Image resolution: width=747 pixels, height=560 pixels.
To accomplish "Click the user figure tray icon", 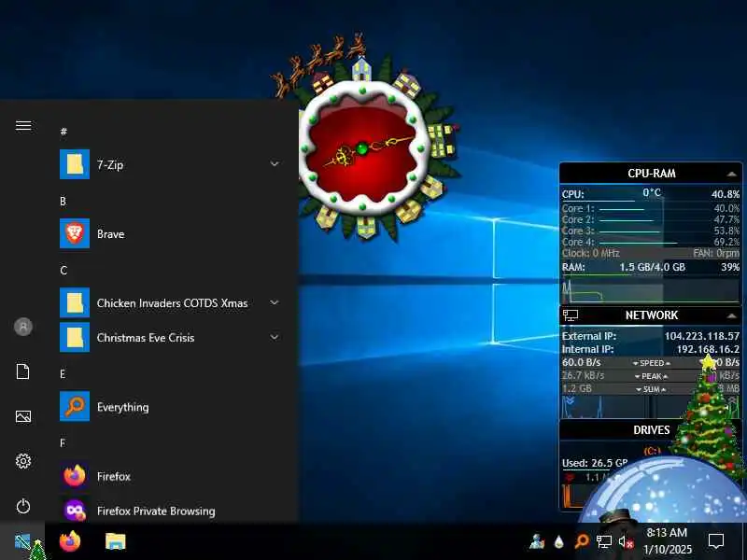I will click(537, 541).
